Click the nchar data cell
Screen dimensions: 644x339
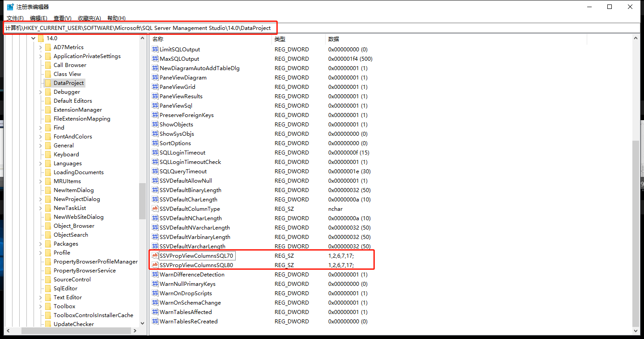coord(335,209)
